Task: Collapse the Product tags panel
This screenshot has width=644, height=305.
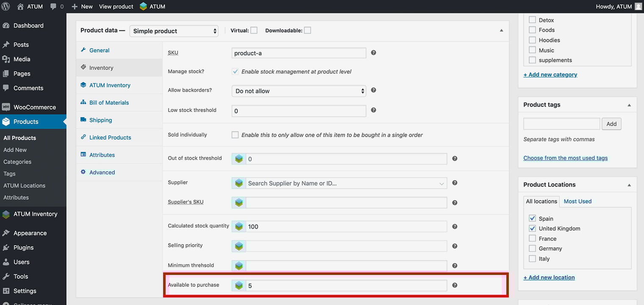Action: (x=629, y=105)
